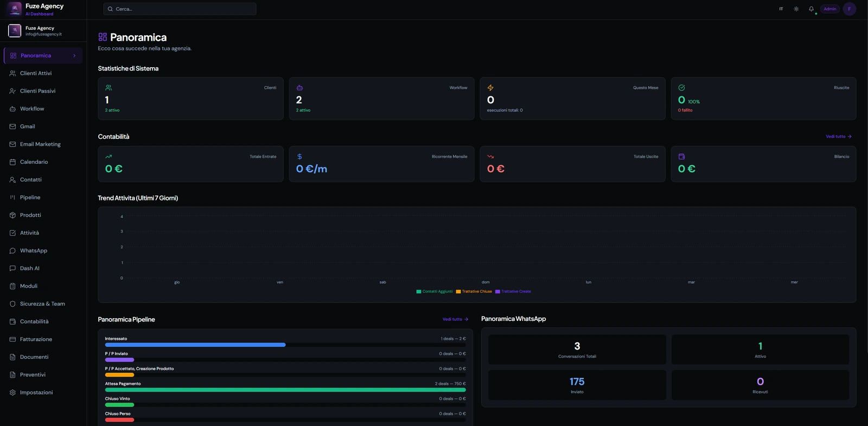Click the check-circle icon in Riuscite card
Screen dimensions: 868x426
click(681, 88)
